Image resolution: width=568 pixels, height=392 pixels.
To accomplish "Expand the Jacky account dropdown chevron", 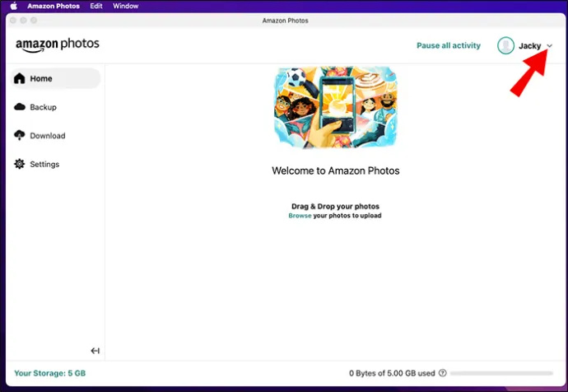I will tap(550, 45).
